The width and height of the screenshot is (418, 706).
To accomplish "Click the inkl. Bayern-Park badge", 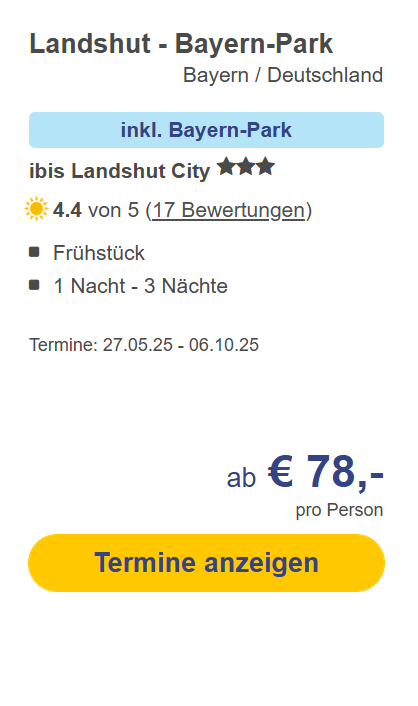I will pos(206,130).
